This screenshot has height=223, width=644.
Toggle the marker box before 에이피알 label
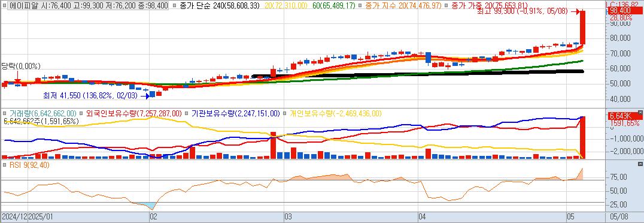(x=5, y=6)
